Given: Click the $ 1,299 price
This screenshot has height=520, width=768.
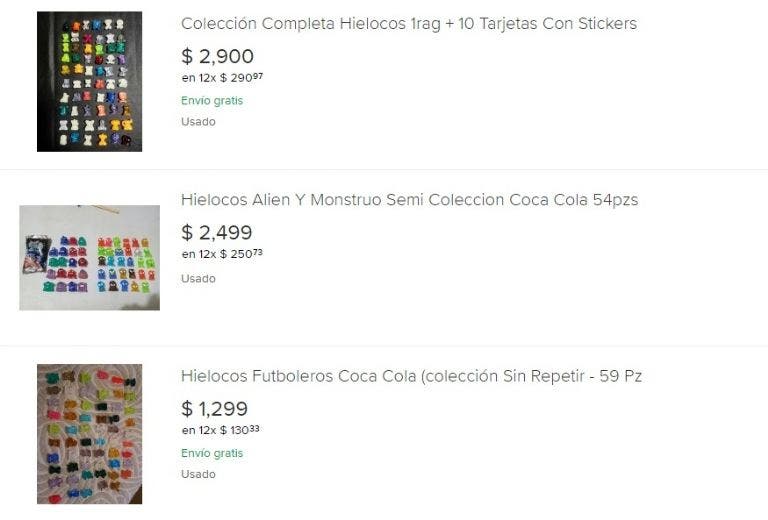Looking at the screenshot, I should tap(214, 409).
